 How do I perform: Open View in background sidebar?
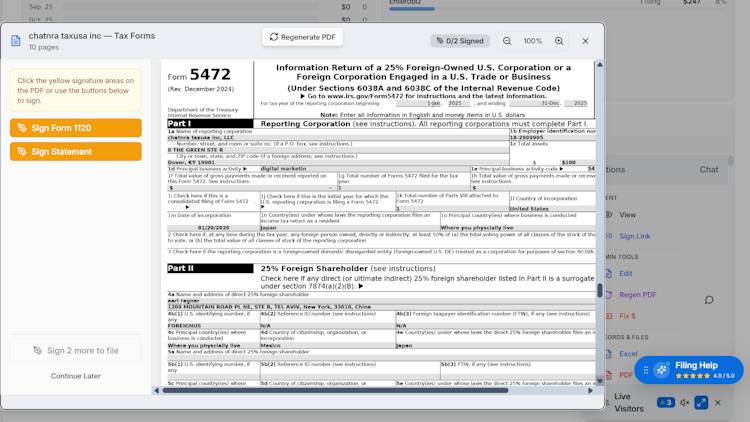tap(627, 215)
